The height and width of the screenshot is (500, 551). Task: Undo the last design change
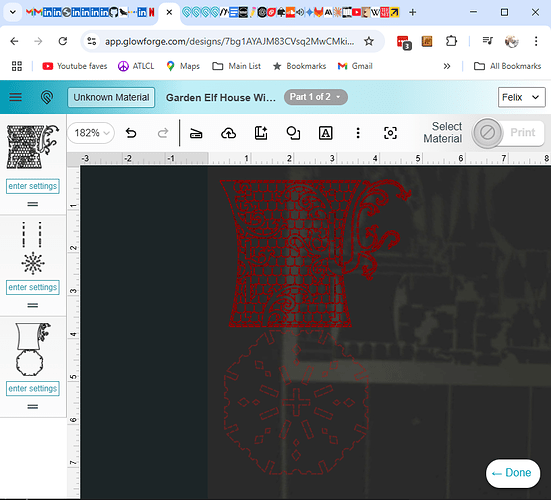(131, 133)
